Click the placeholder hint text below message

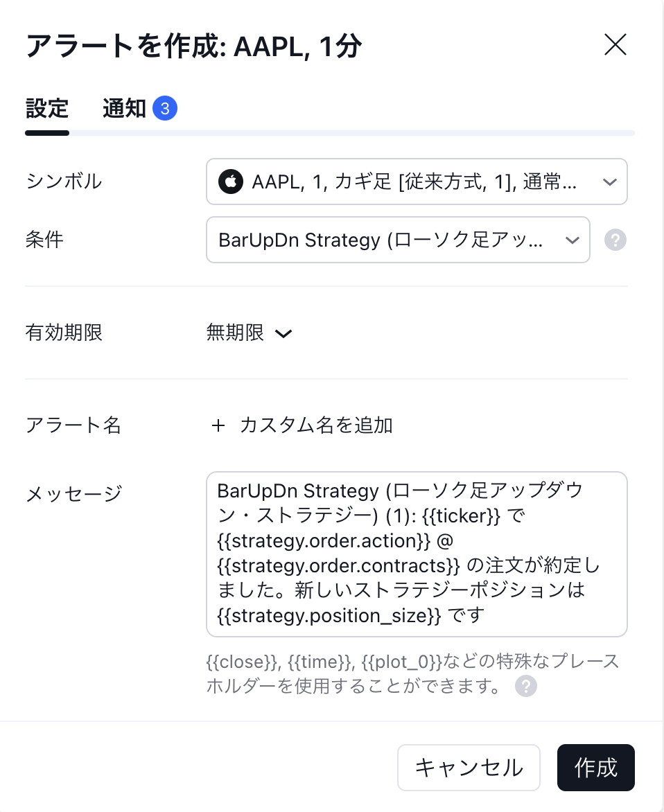pos(412,673)
